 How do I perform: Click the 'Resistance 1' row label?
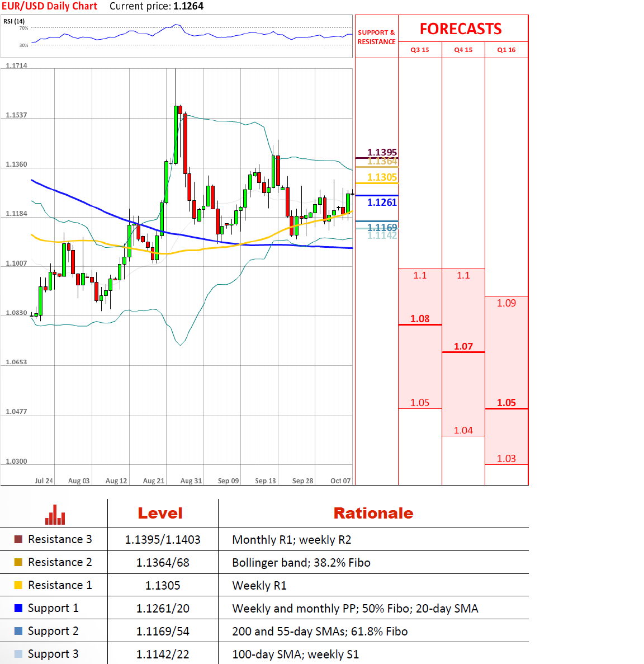click(60, 585)
